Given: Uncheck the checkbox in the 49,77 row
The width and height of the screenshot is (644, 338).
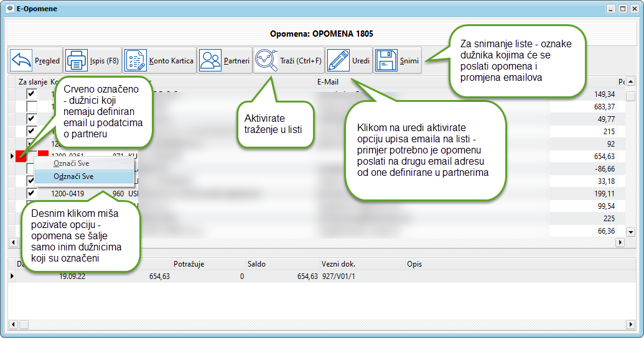Looking at the screenshot, I should tap(31, 119).
